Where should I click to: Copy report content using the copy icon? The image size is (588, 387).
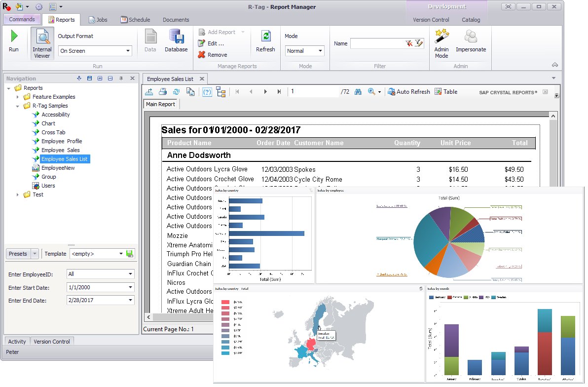click(190, 91)
